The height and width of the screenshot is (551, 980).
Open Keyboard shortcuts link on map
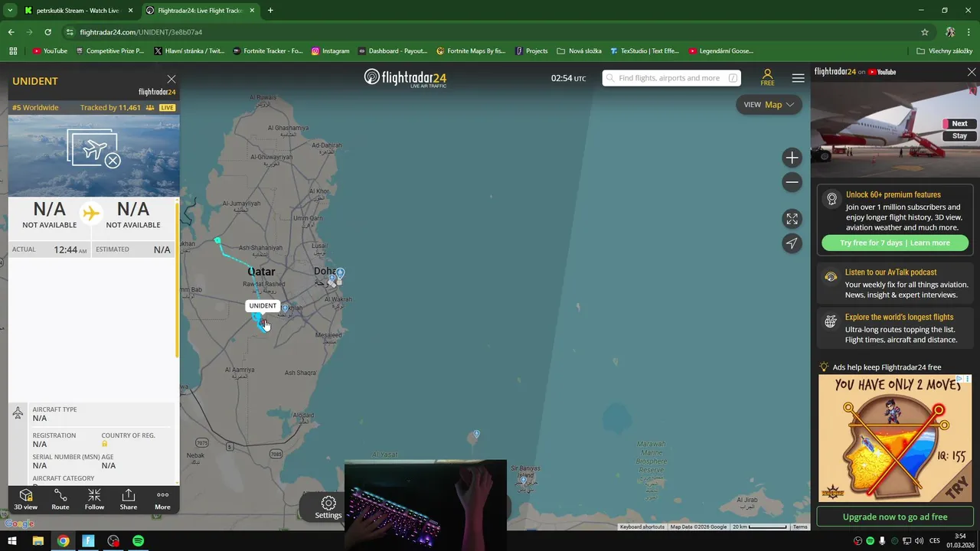click(642, 527)
